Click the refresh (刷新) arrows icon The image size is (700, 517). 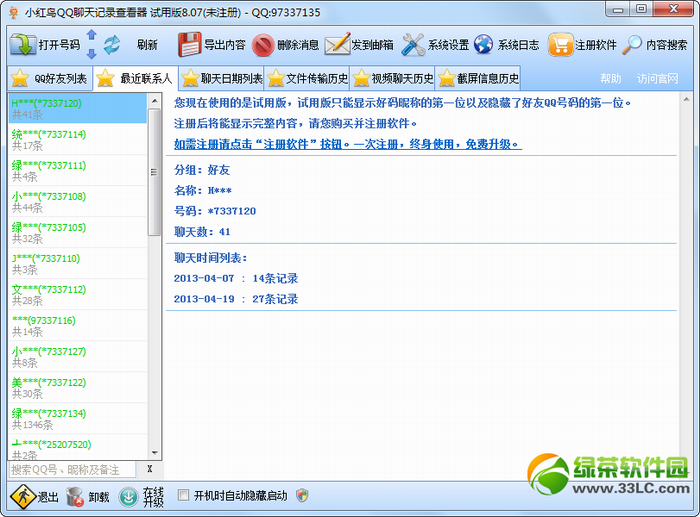(x=112, y=45)
